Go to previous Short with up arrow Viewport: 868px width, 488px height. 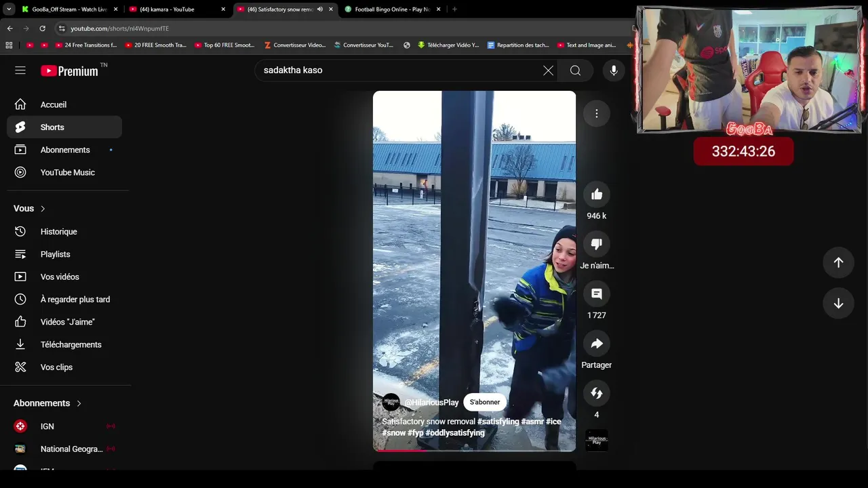point(838,263)
